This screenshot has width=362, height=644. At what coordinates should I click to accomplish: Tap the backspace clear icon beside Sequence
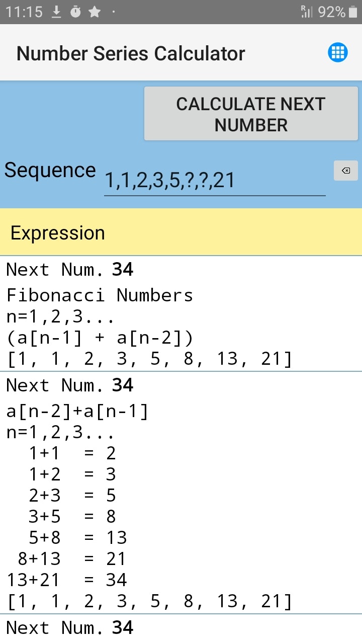346,171
